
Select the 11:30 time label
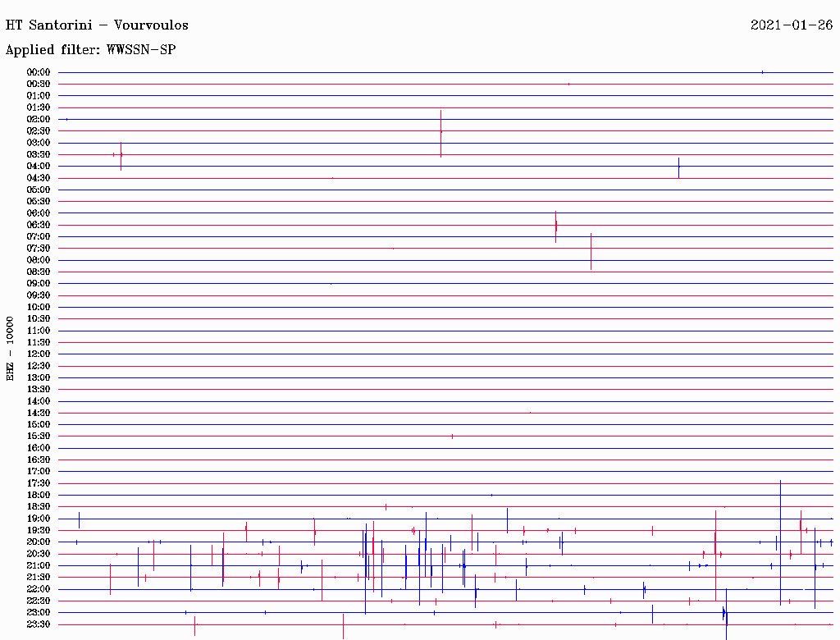coord(39,342)
